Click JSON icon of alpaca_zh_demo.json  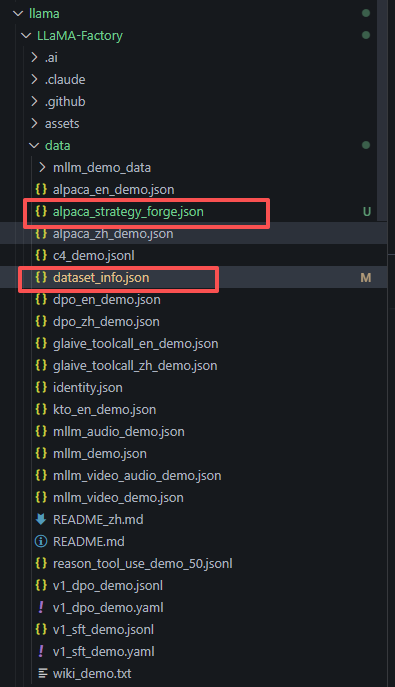coord(41,234)
